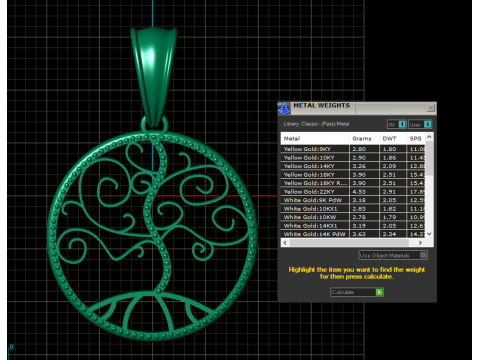Close the Metal Weights panel

(431, 108)
